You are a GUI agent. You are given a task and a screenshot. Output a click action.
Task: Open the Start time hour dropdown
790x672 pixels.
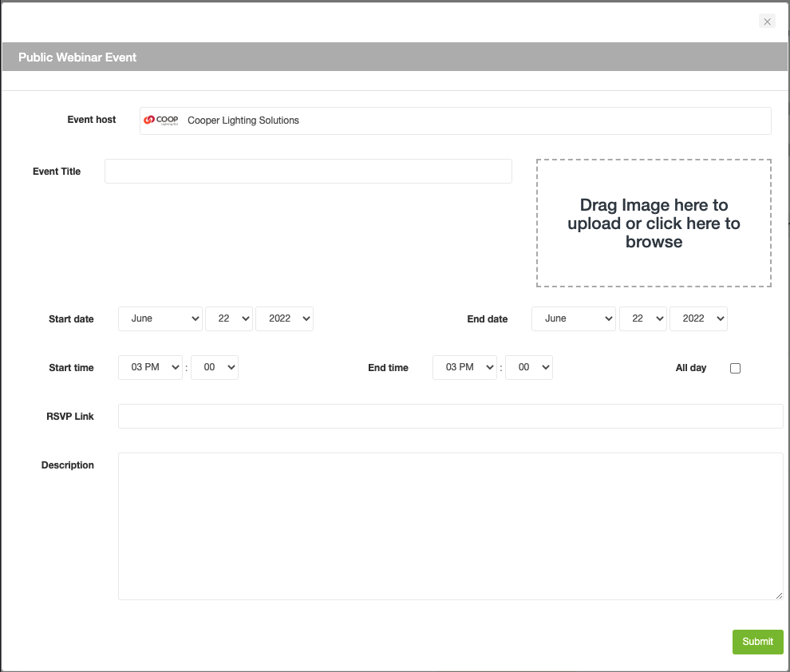[150, 367]
